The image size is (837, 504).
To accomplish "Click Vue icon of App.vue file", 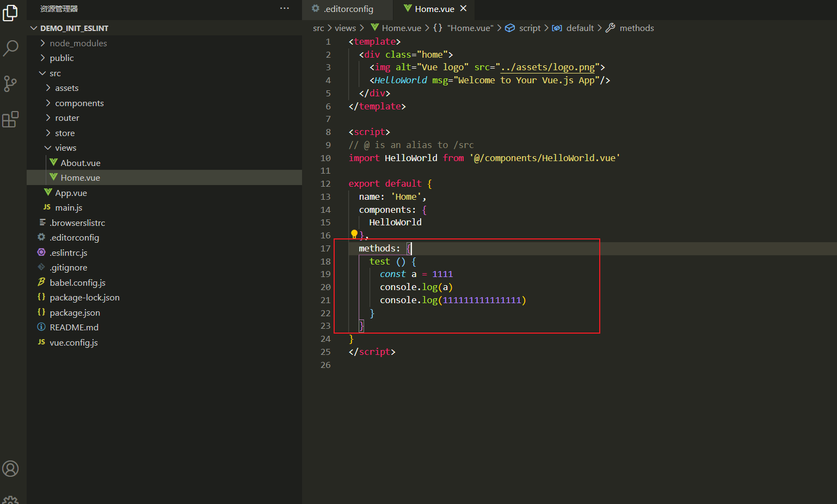I will (x=48, y=192).
